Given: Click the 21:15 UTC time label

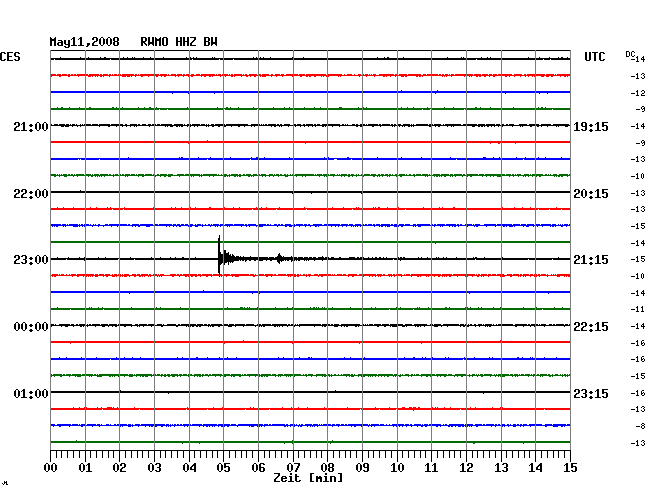Looking at the screenshot, I should click(x=591, y=260).
